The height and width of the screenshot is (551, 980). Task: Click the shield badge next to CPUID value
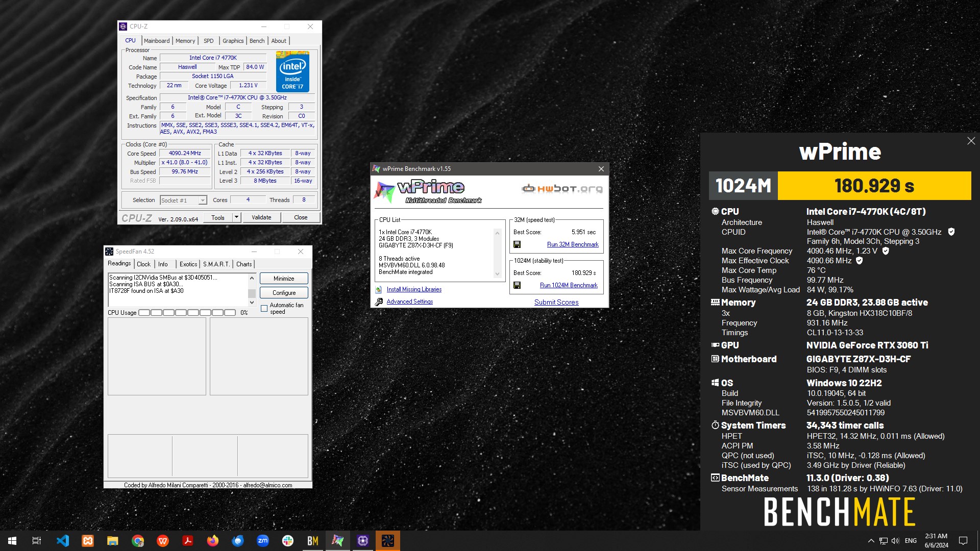click(951, 232)
